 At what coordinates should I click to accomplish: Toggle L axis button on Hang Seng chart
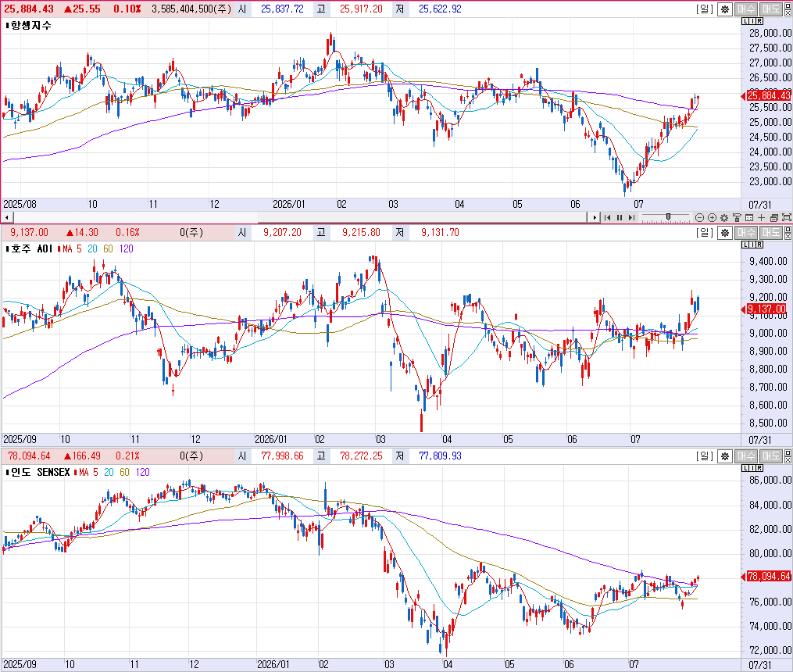745,21
